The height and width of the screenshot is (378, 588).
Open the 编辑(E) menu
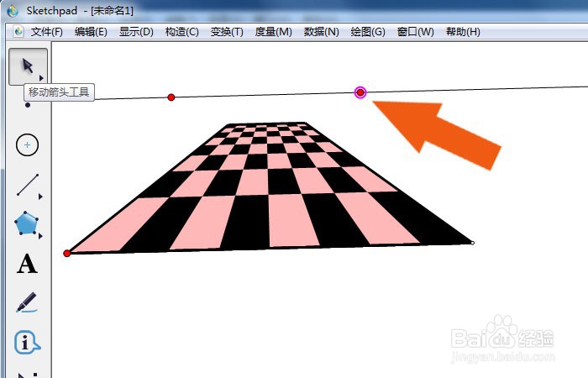pos(91,32)
